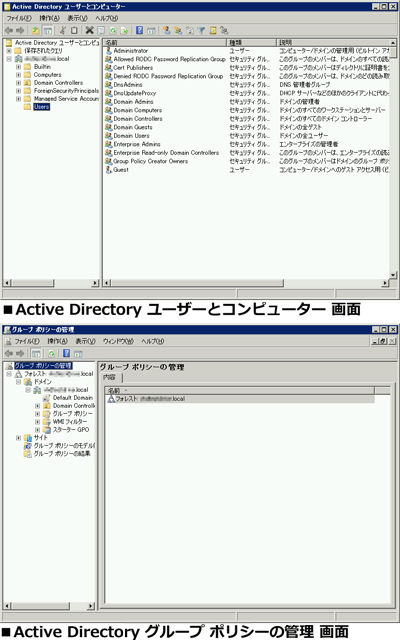Expand the 保存されたクエリ node

tap(9, 51)
